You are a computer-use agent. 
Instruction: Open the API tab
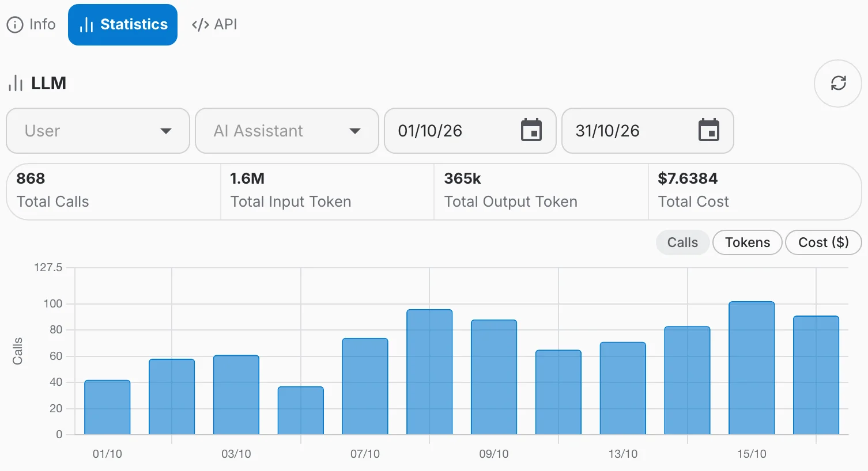pyautogui.click(x=214, y=25)
